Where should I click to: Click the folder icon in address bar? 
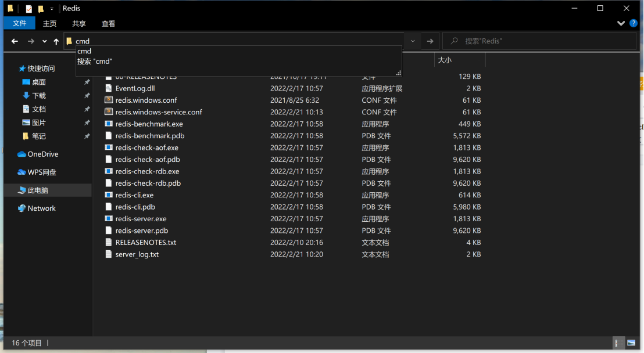(x=69, y=41)
